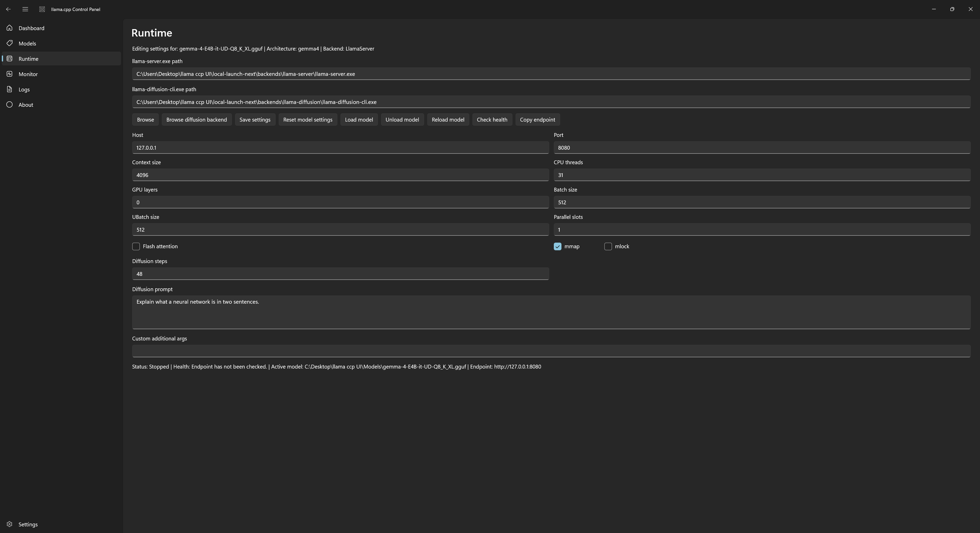Click the Monitor activity icon

[9, 74]
